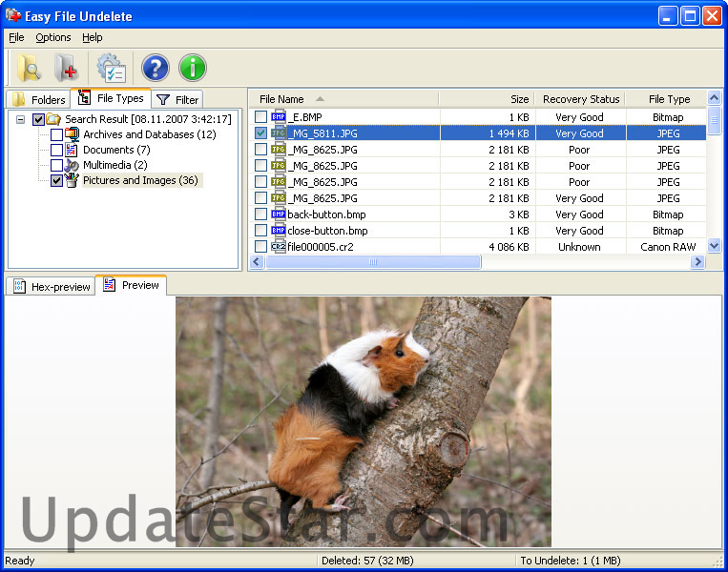This screenshot has height=572, width=728.
Task: Switch to the Folders tab
Action: (x=39, y=99)
